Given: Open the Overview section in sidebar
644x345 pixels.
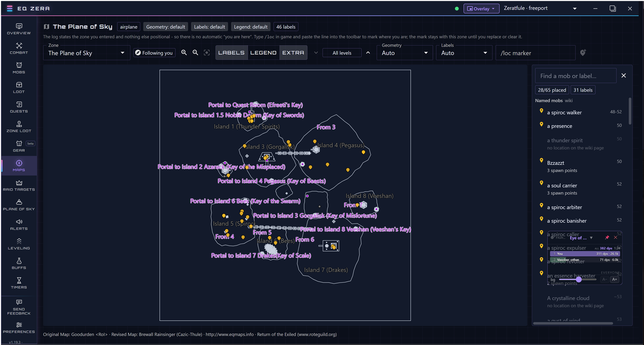Looking at the screenshot, I should pyautogui.click(x=19, y=29).
